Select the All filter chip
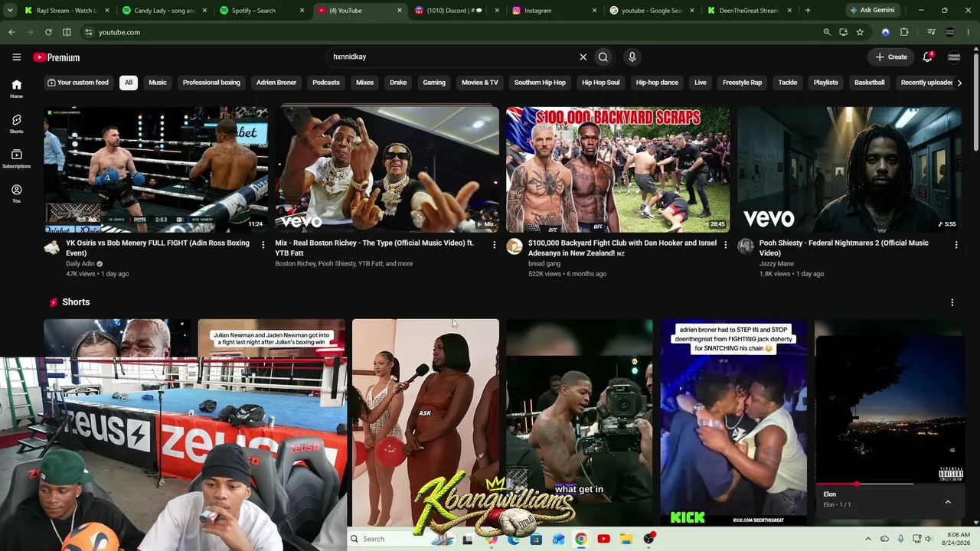 pos(129,83)
